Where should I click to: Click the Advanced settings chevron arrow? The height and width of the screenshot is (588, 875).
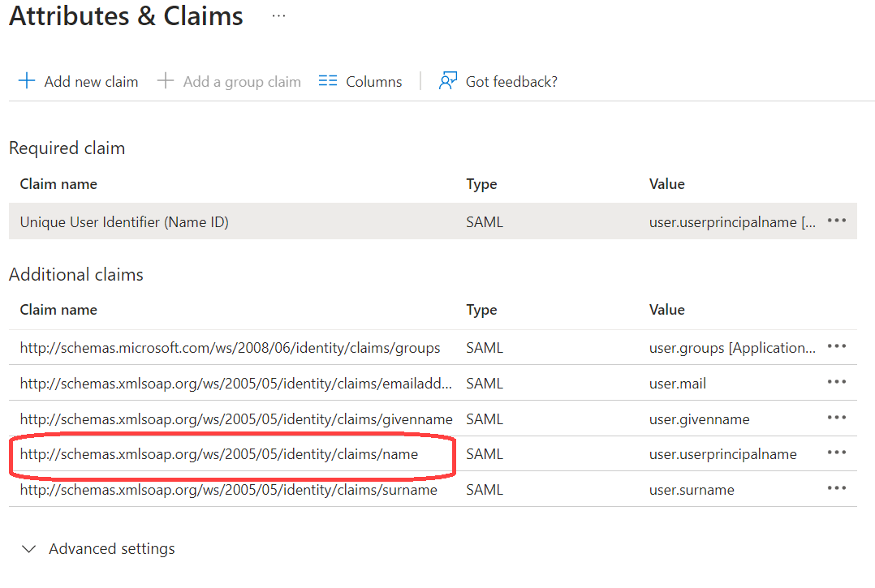click(29, 549)
